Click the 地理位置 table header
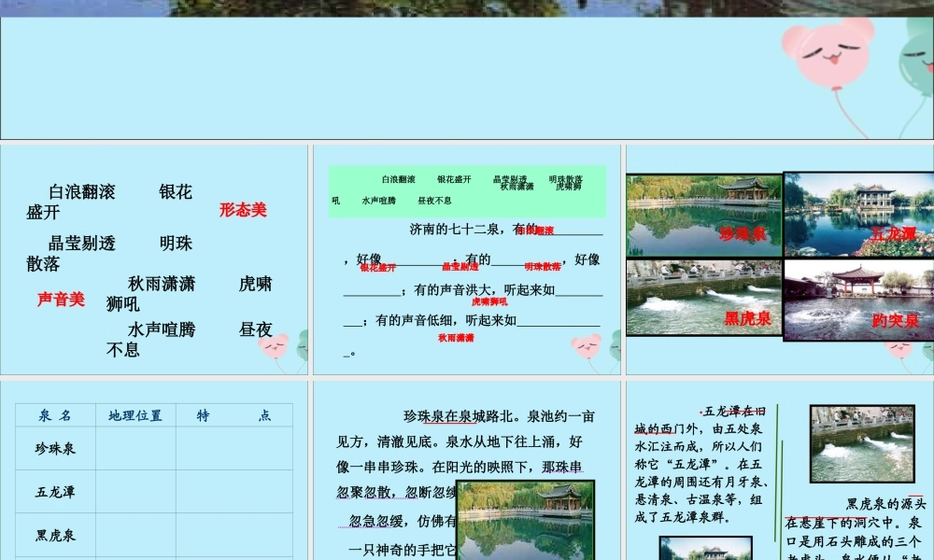The height and width of the screenshot is (560, 934). point(135,415)
